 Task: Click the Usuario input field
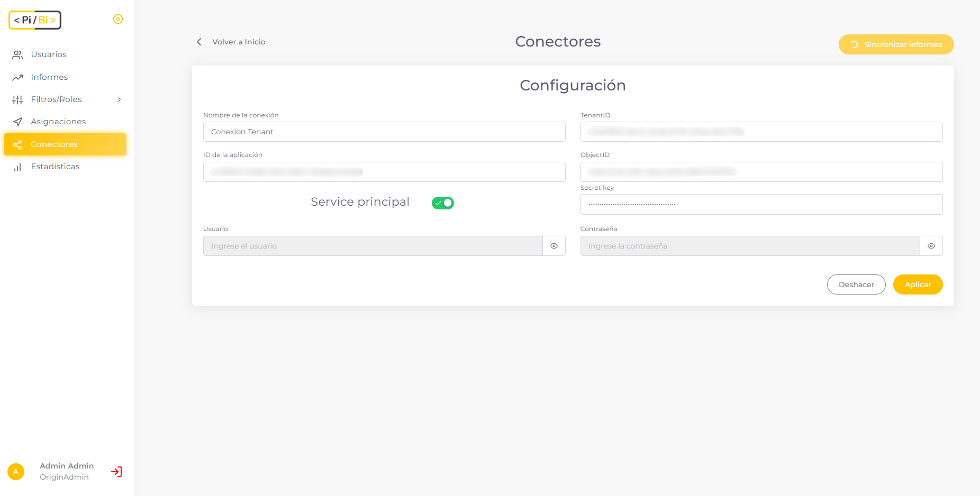(x=373, y=246)
